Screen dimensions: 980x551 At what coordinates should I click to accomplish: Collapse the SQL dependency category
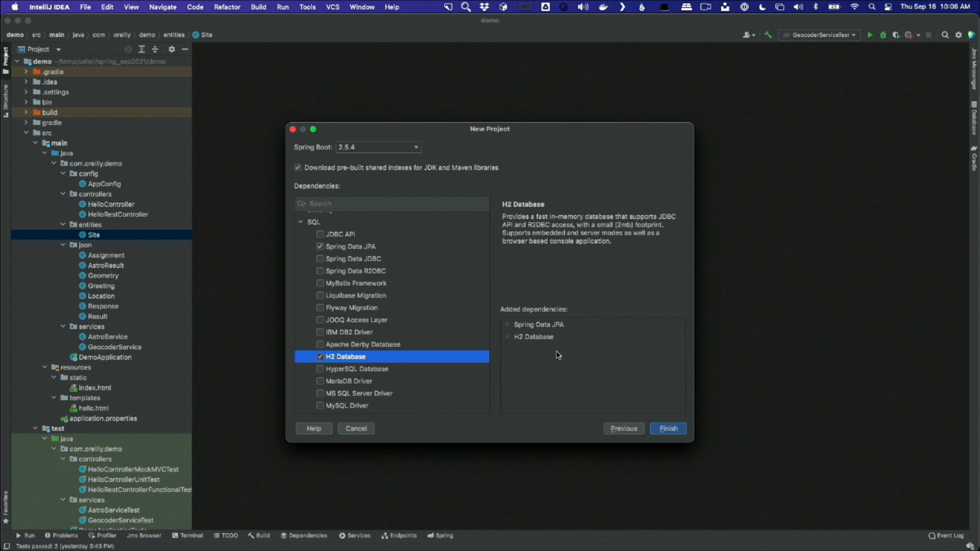[301, 222]
